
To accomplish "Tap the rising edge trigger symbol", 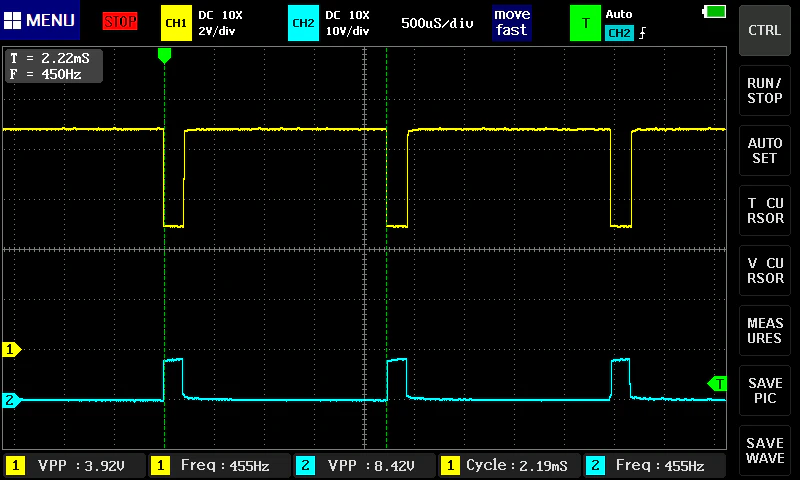I will [x=642, y=33].
